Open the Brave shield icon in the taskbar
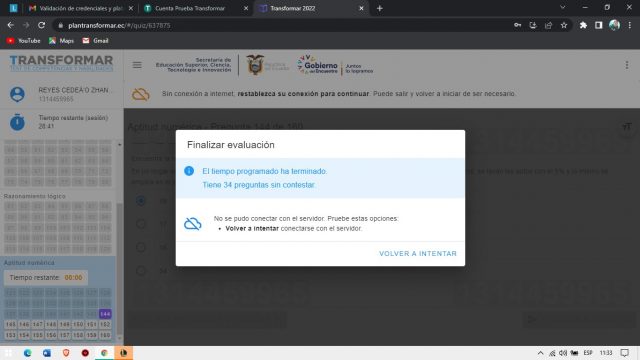The image size is (640, 360). [66, 353]
